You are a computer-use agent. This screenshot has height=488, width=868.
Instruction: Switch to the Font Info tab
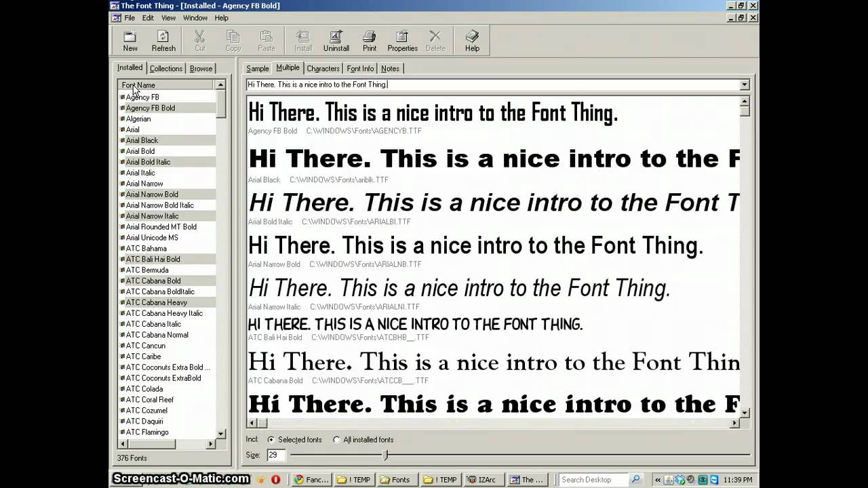[x=360, y=68]
